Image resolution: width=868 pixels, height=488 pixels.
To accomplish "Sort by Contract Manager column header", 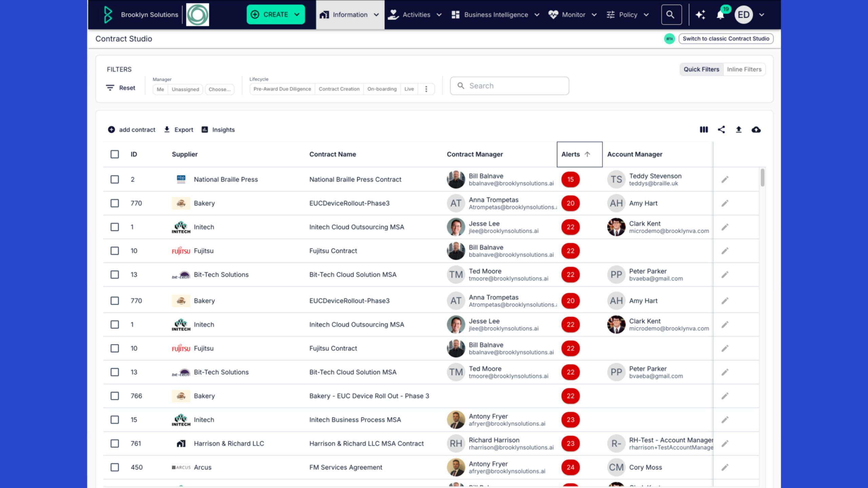I will 475,154.
